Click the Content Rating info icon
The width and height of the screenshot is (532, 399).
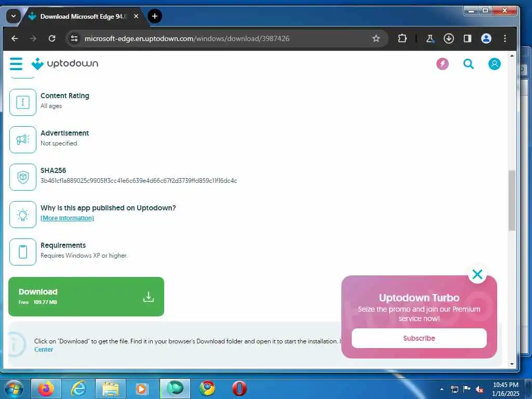23,102
